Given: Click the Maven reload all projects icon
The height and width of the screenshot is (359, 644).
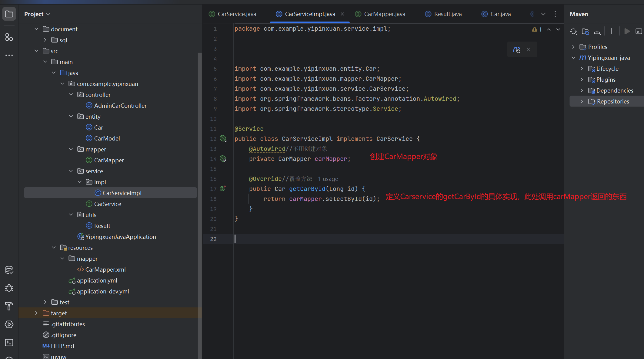Looking at the screenshot, I should [x=573, y=31].
